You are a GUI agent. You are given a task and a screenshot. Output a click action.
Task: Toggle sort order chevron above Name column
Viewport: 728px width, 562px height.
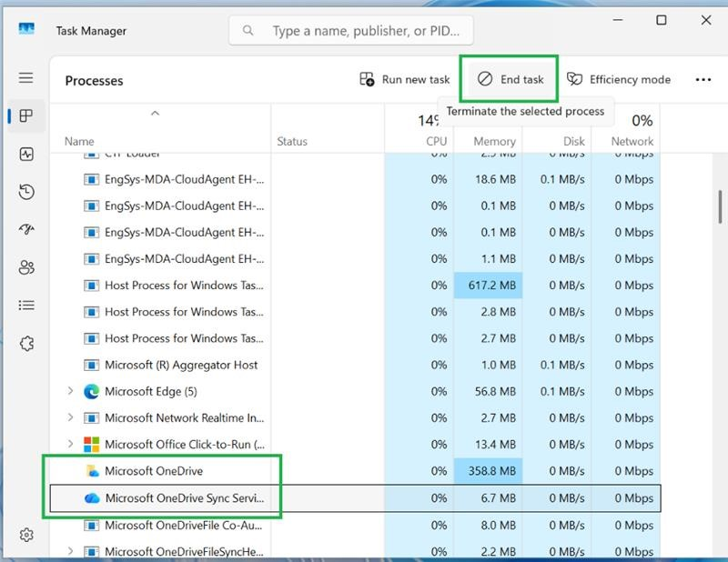pos(155,114)
